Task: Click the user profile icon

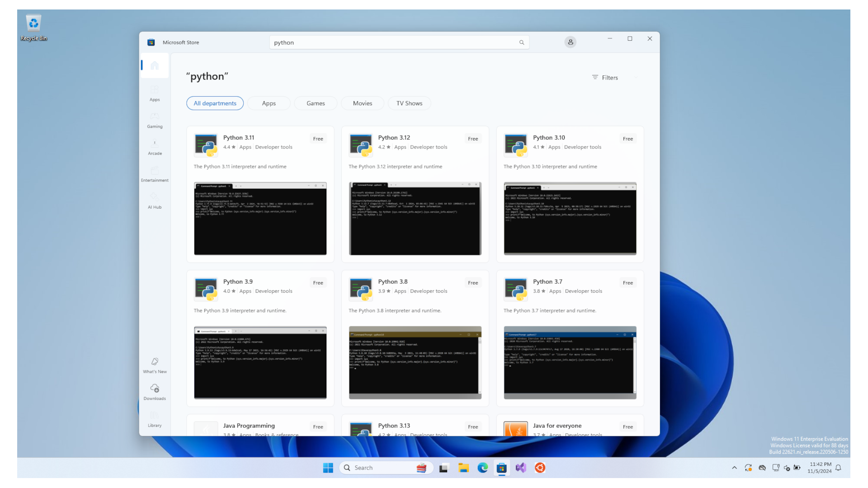Action: coord(570,42)
